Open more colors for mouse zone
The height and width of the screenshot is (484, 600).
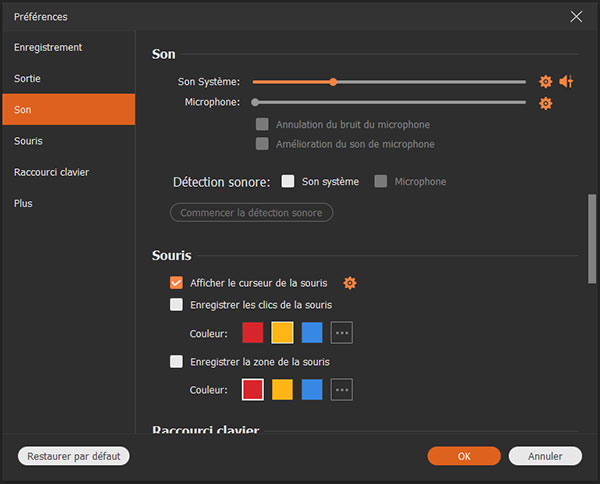[342, 389]
